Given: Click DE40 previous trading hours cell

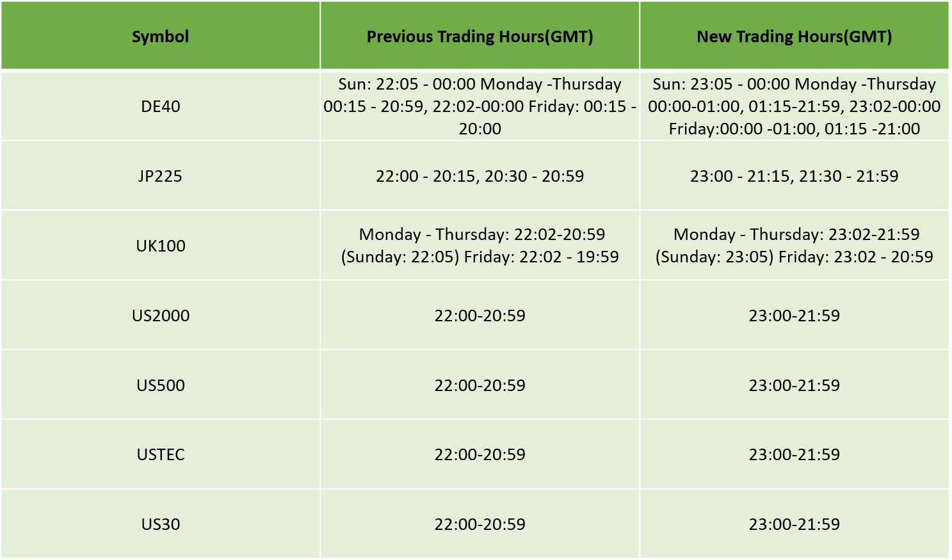Looking at the screenshot, I should [x=480, y=106].
